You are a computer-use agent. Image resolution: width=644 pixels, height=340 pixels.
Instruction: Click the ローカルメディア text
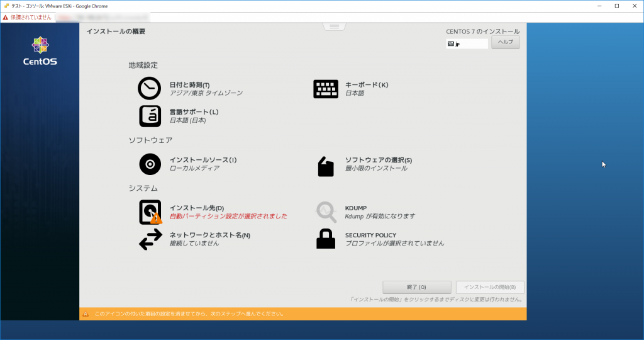coord(194,168)
